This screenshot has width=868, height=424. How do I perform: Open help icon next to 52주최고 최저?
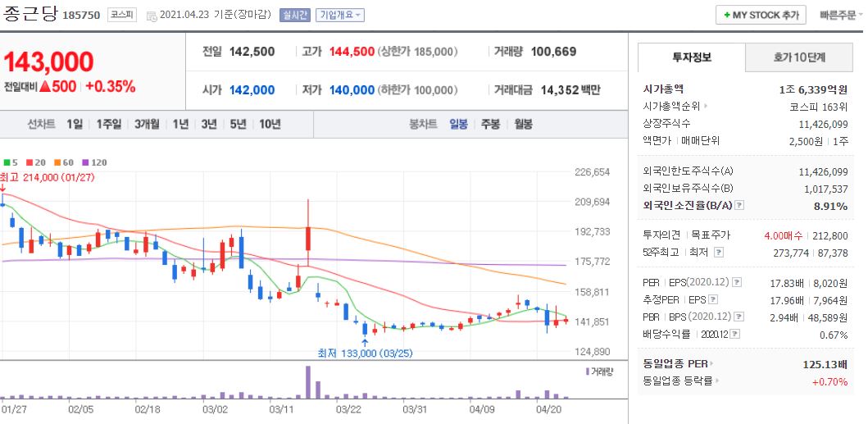[x=719, y=253]
